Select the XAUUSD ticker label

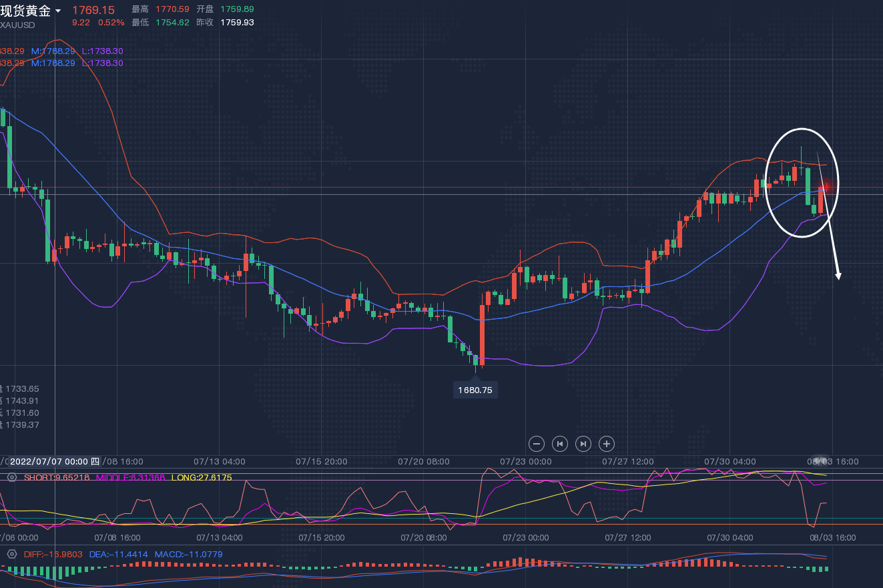pos(17,25)
